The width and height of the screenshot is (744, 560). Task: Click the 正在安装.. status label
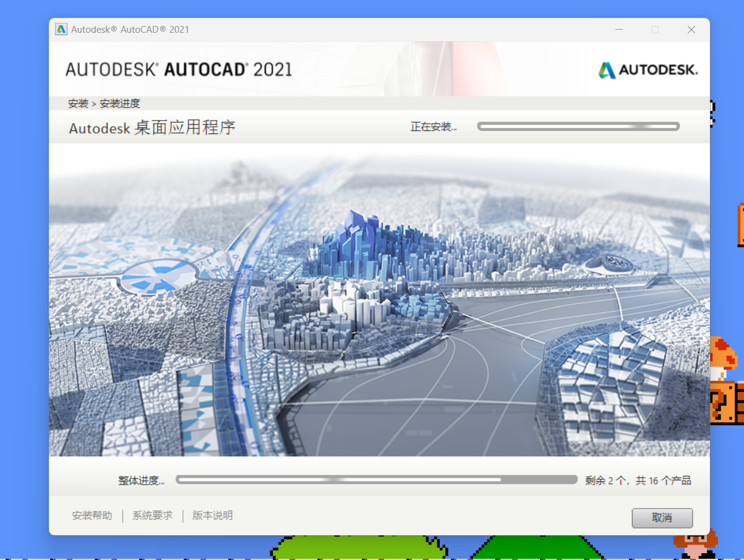(434, 127)
